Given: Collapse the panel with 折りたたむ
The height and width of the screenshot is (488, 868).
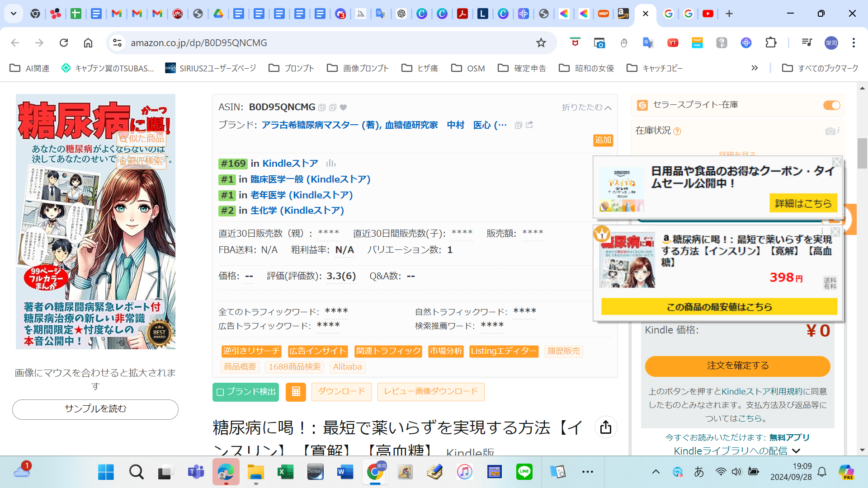Looking at the screenshot, I should [x=586, y=107].
